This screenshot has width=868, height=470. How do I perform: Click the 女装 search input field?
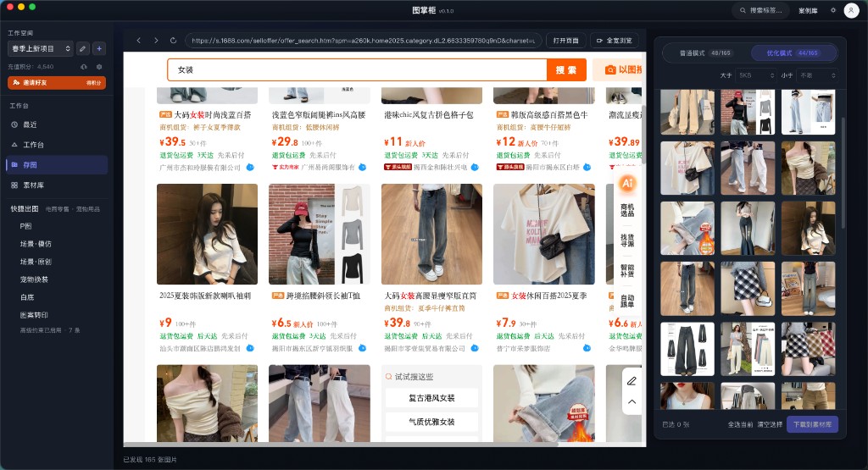click(x=357, y=69)
